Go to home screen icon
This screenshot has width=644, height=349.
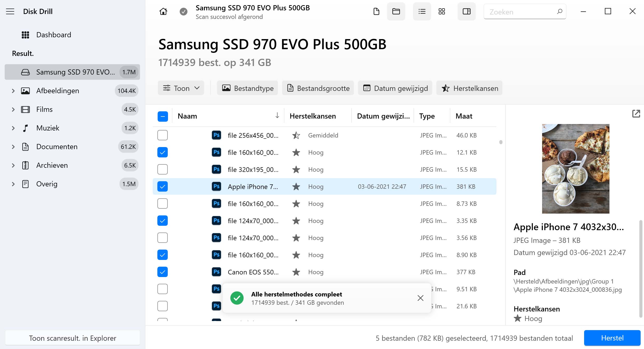[x=163, y=11]
